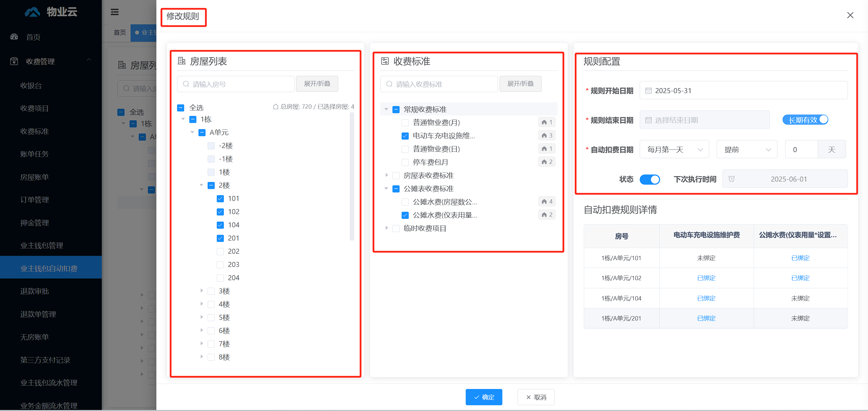Viewport: 868px width, 411px height.
Task: Focus the 请输入收费标准 search field
Action: click(439, 84)
